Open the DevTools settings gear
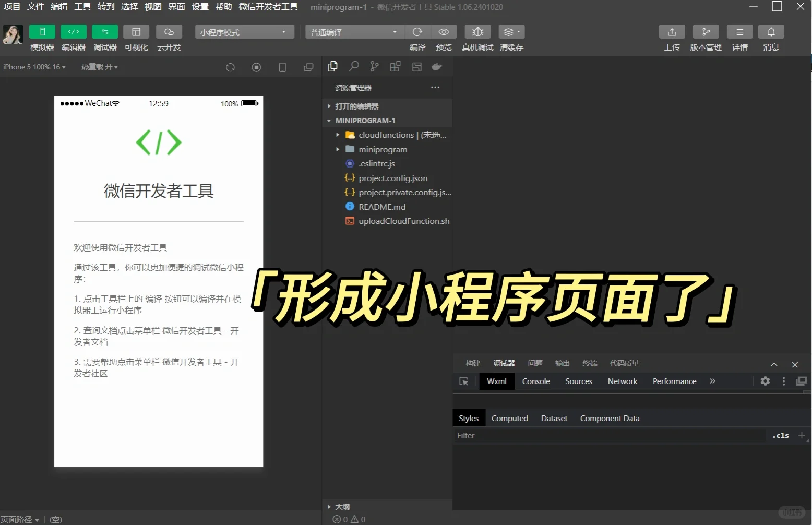812x525 pixels. tap(765, 381)
